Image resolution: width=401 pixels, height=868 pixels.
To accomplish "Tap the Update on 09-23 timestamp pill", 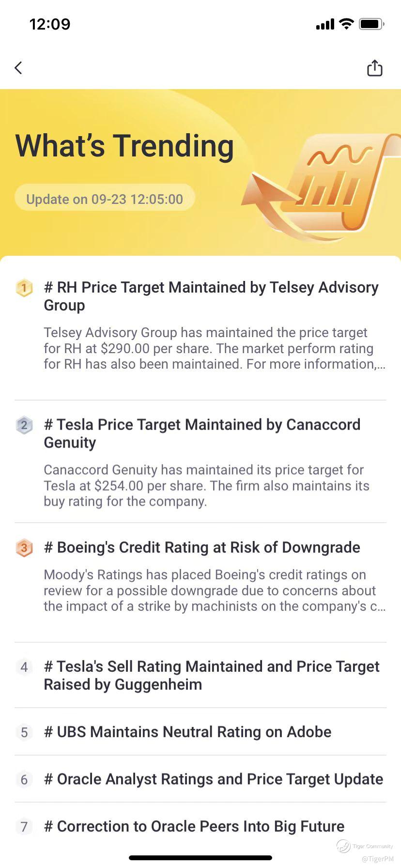I will (105, 199).
